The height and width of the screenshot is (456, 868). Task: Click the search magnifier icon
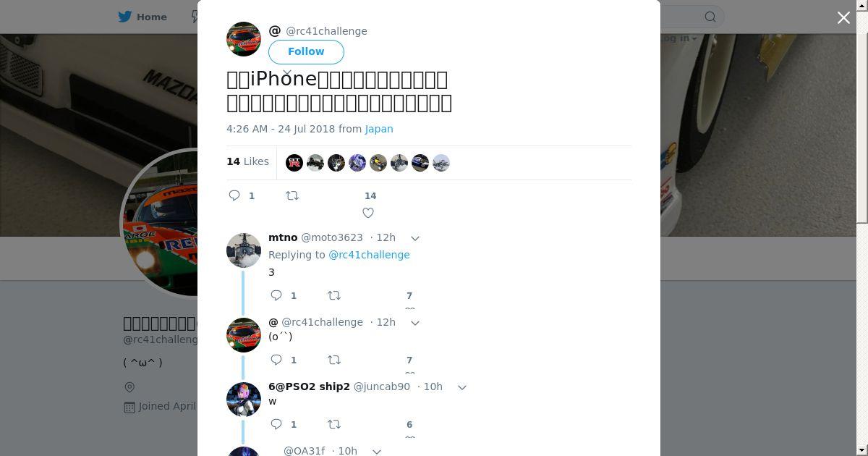tap(710, 17)
